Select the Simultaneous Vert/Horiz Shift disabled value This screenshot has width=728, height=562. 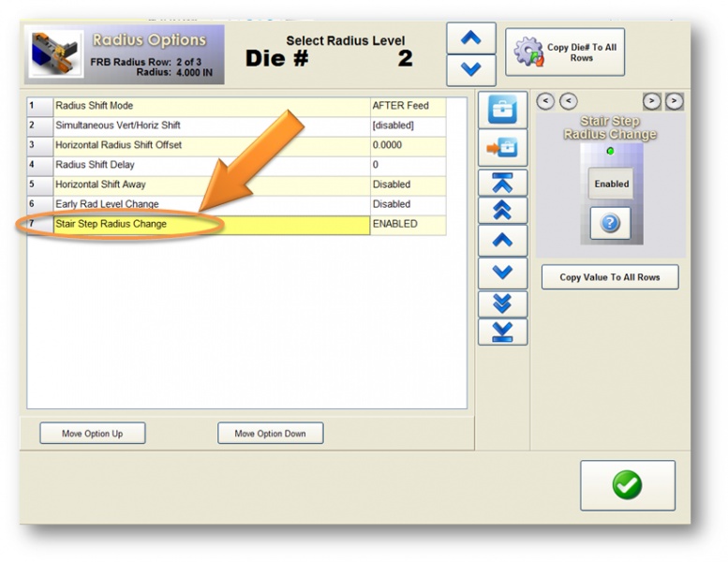(x=407, y=126)
